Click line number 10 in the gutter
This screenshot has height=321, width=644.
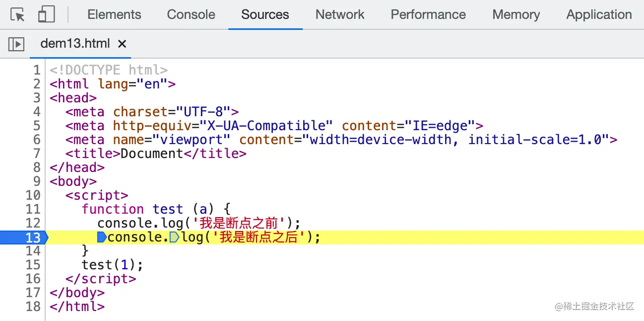[33, 195]
